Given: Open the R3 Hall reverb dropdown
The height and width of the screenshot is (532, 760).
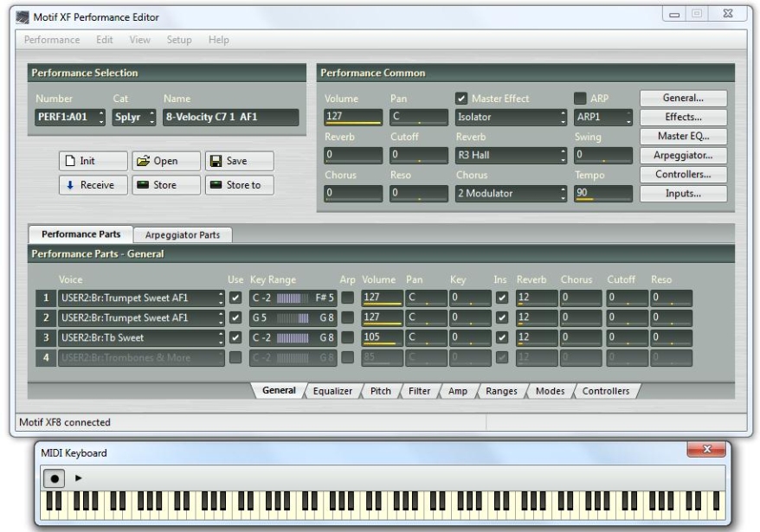Looking at the screenshot, I should click(511, 155).
